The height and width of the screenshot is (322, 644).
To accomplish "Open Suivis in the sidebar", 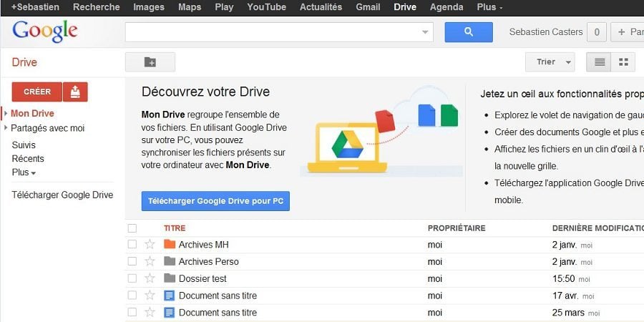I will coord(24,145).
